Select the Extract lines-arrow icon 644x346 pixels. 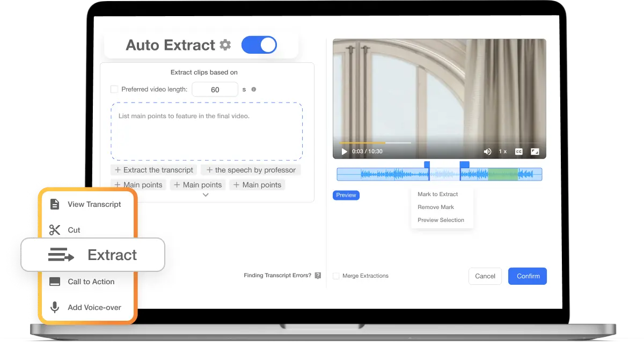(x=61, y=255)
